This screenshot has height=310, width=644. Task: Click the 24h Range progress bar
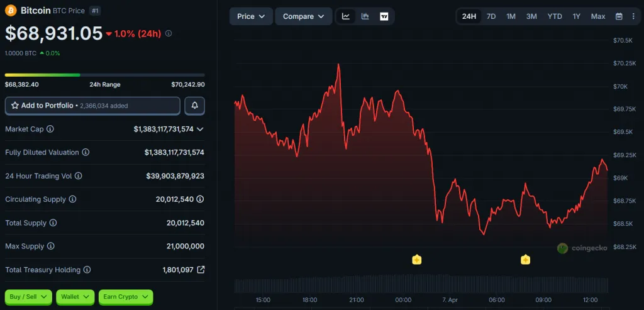(x=105, y=75)
